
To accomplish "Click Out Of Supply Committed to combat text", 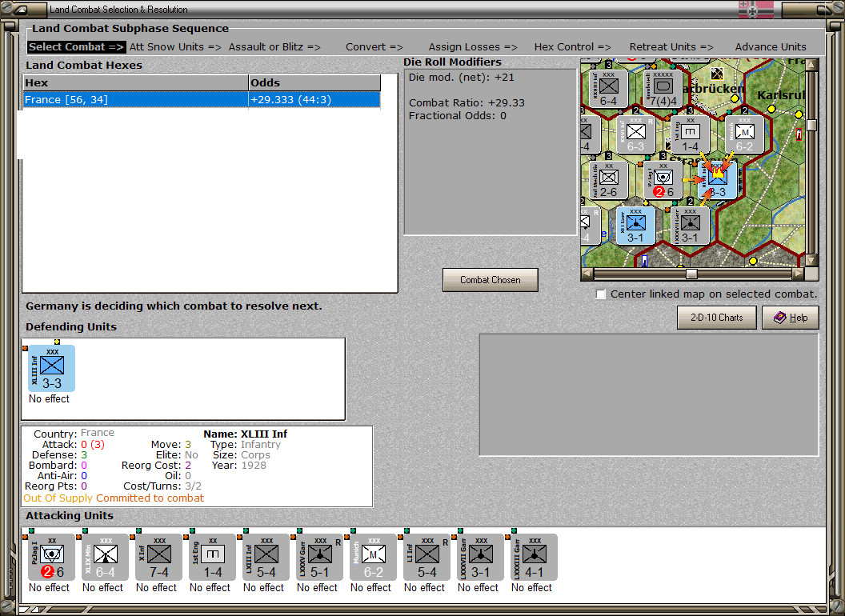I will (114, 498).
